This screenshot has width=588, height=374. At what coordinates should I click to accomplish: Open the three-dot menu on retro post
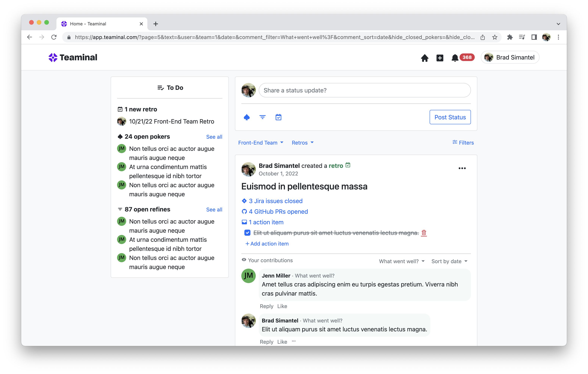462,168
